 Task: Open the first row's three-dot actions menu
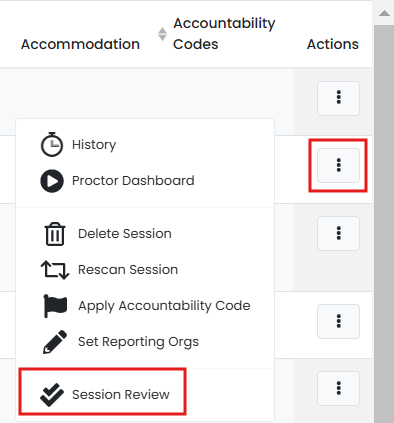(x=338, y=98)
